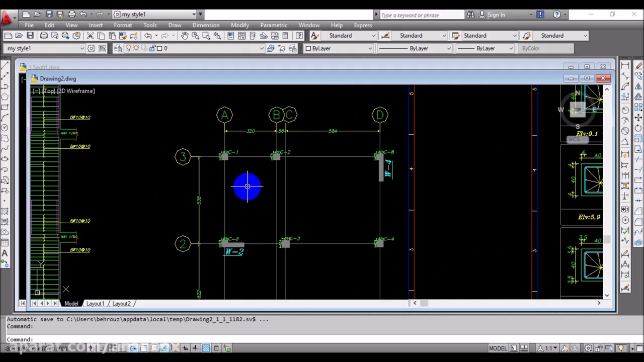Click binoculars search icon
This screenshot has height=362, width=644.
point(470,15)
